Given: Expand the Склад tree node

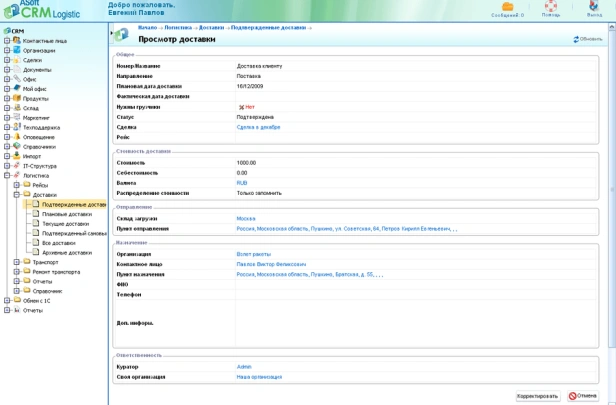Looking at the screenshot, I should coord(7,108).
